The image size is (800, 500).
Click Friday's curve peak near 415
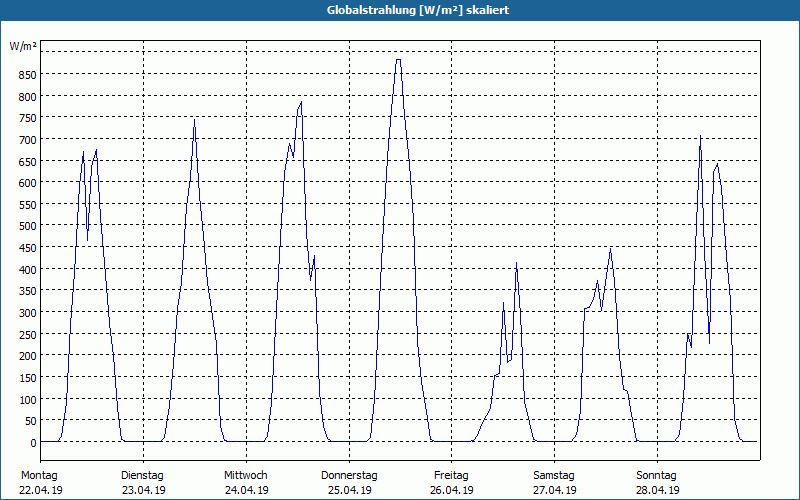pos(516,263)
